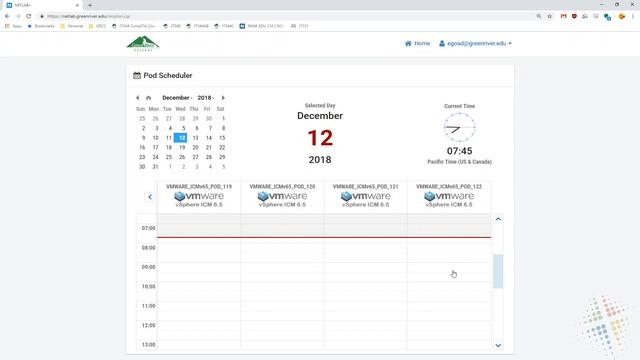
Task: Open the Bookmarks folder in bookmarks bar
Action: point(41,26)
